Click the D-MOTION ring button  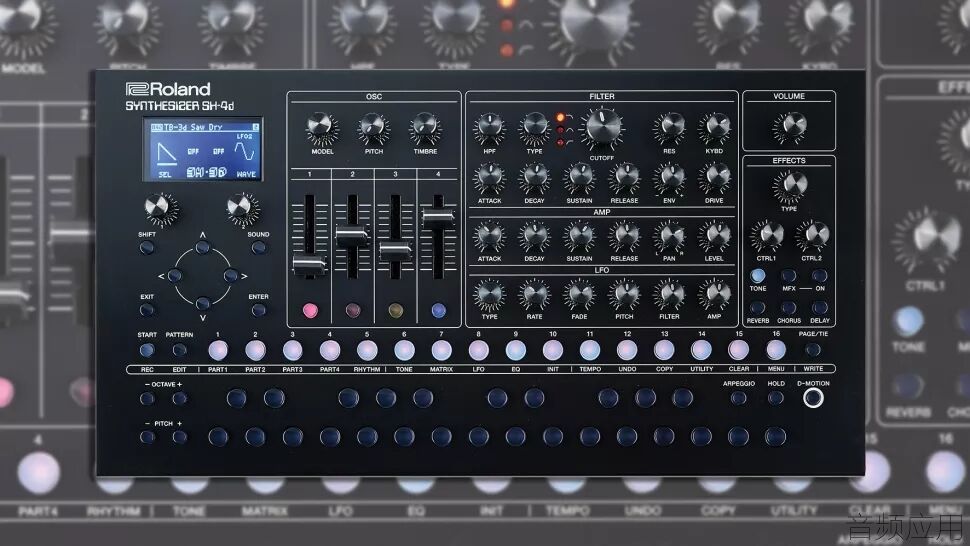pos(813,398)
